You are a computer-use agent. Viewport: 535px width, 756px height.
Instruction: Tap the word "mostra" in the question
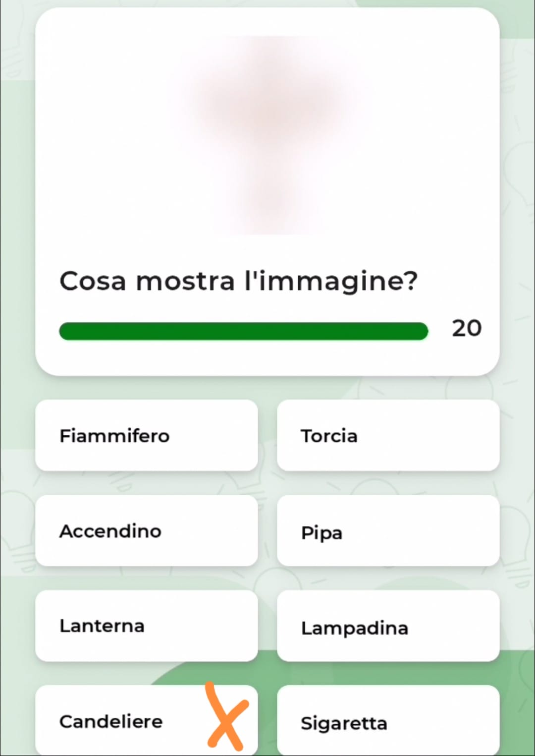click(x=185, y=282)
